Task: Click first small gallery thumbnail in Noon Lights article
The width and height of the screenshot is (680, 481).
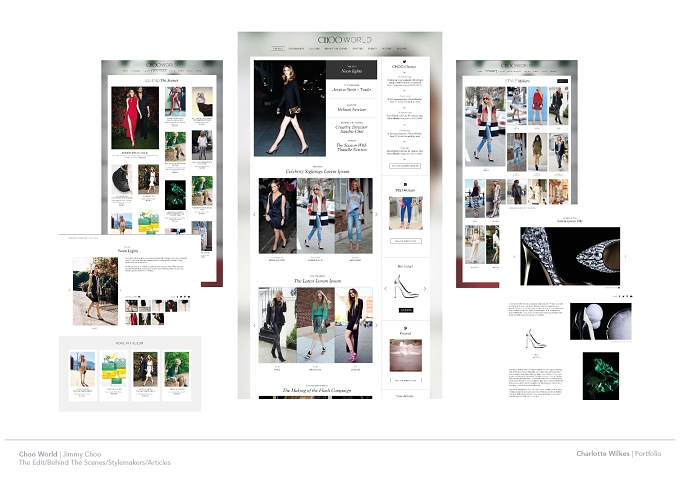Action: [131, 305]
